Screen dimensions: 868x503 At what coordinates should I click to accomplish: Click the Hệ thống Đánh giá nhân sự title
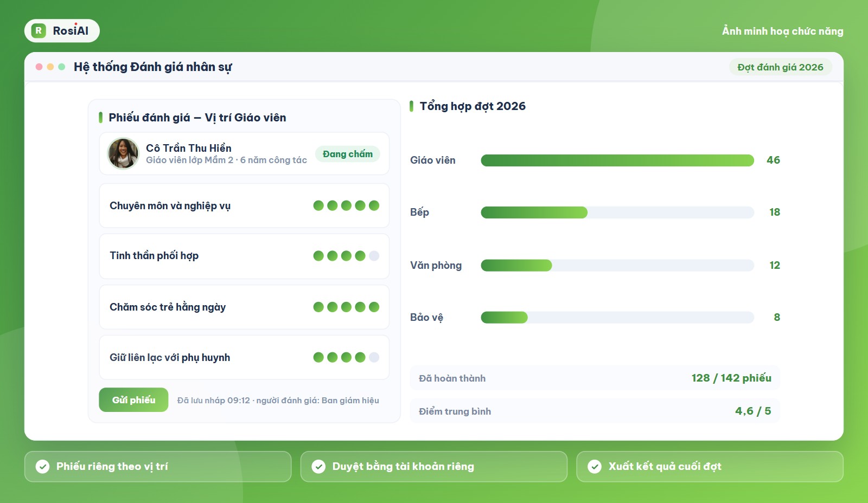pos(152,67)
